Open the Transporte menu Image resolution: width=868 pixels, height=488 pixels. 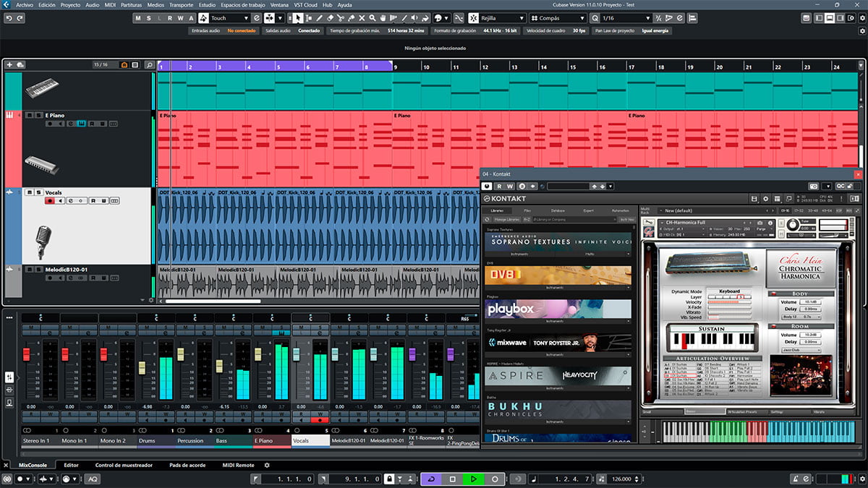click(181, 4)
